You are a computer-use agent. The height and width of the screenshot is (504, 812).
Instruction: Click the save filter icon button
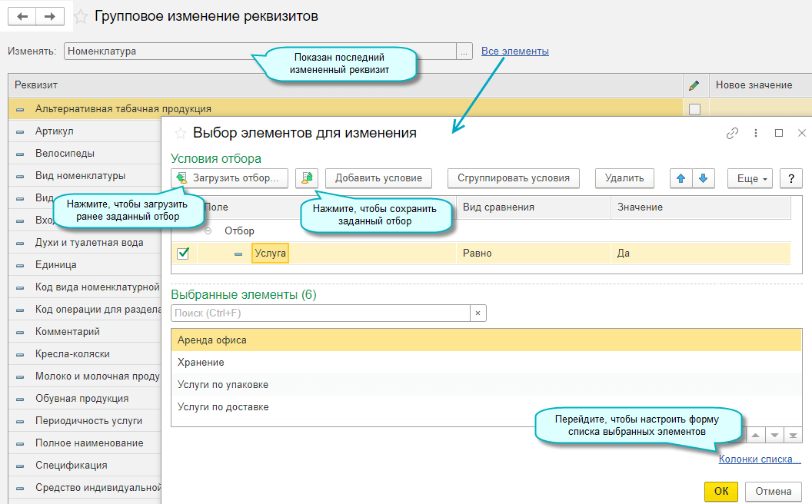[x=307, y=178]
